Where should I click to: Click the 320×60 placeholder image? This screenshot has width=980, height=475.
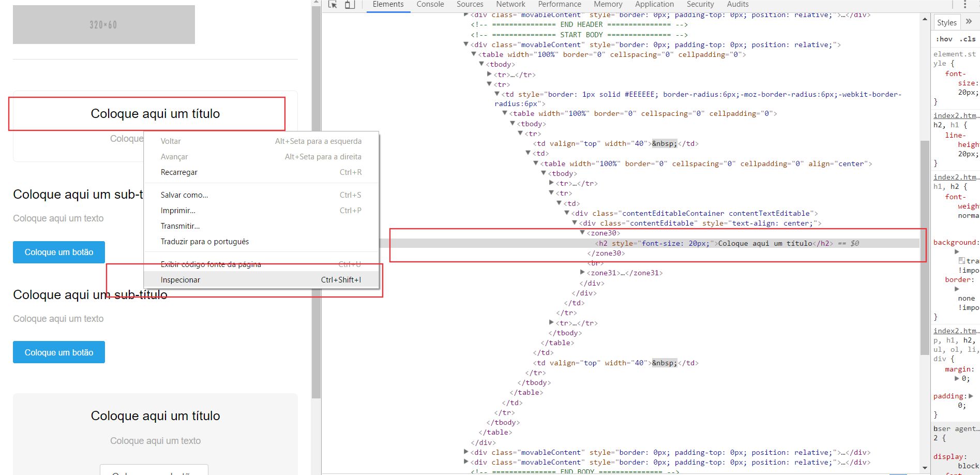[x=104, y=24]
